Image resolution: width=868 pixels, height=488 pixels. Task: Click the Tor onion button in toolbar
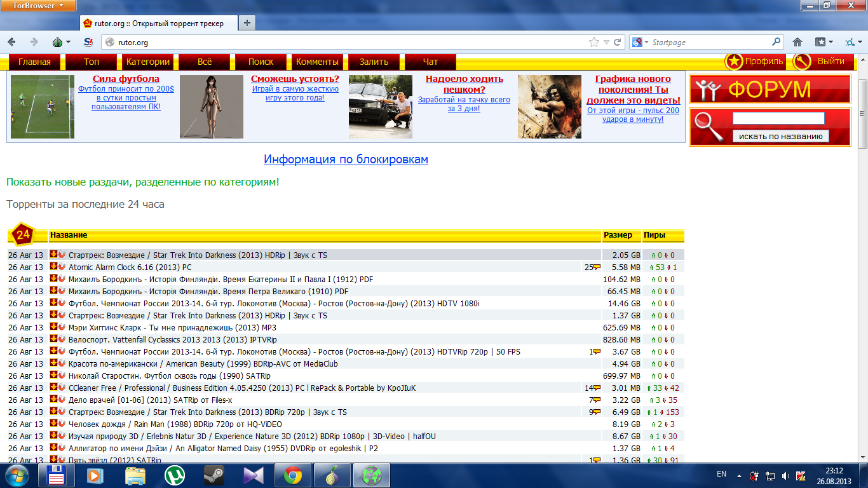[x=57, y=43]
